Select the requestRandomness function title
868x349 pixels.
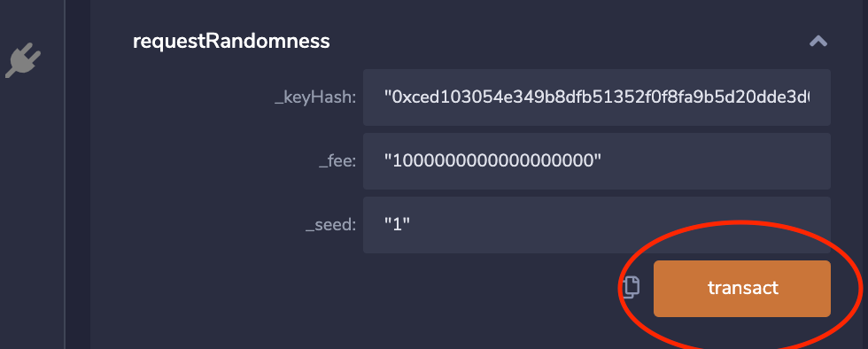pos(231,42)
